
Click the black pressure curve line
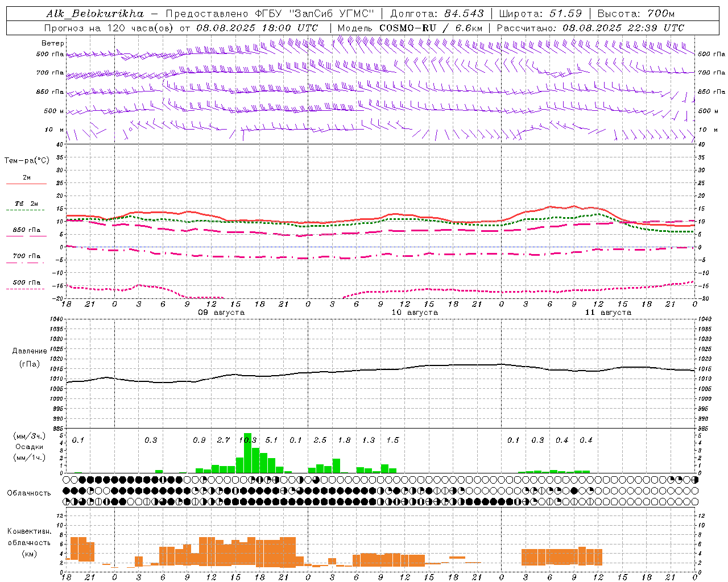381,369
